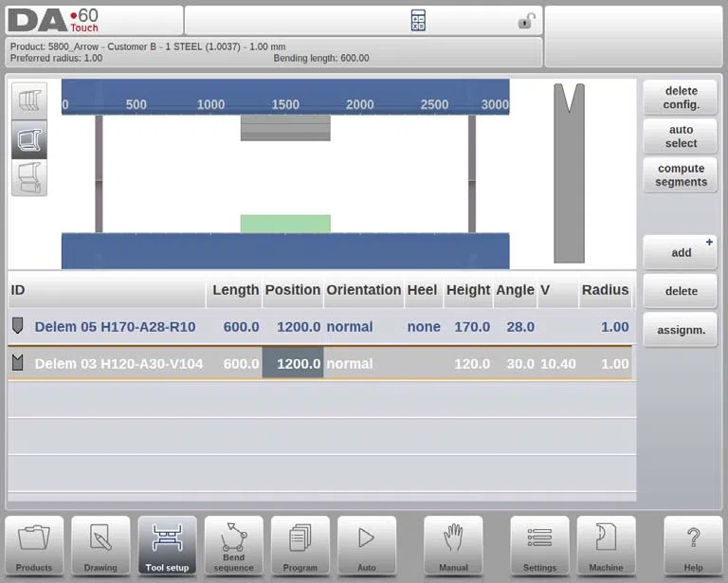Click punch position value 1200.0
This screenshot has height=583, width=728.
tap(299, 327)
